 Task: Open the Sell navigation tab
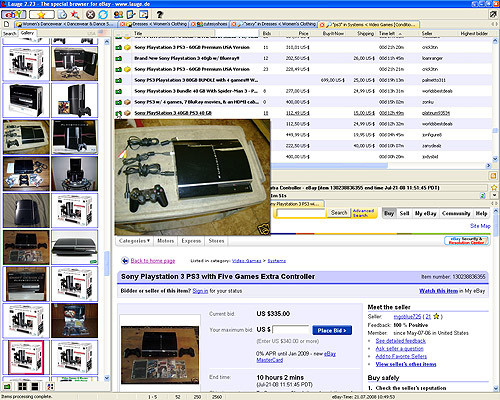(x=404, y=213)
